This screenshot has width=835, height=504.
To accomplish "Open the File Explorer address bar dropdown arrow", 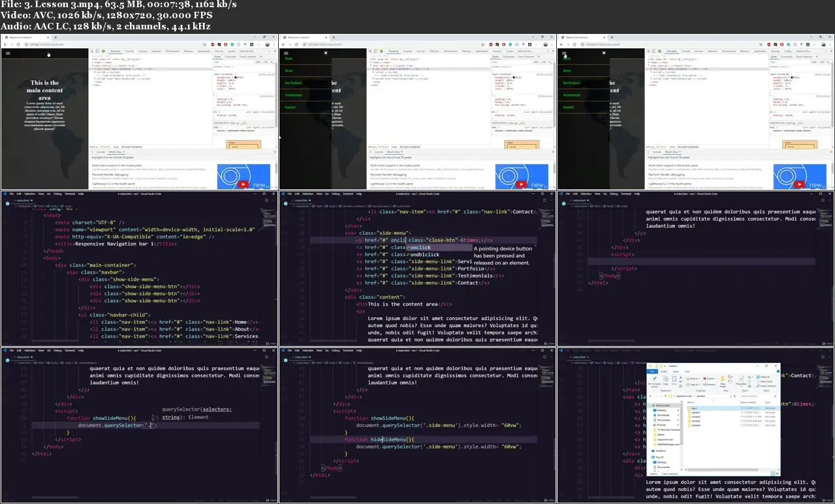I will (x=731, y=396).
